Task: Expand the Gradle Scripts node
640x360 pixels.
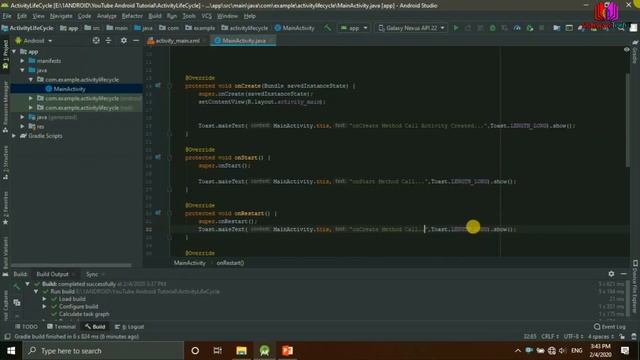Action: click(14, 136)
